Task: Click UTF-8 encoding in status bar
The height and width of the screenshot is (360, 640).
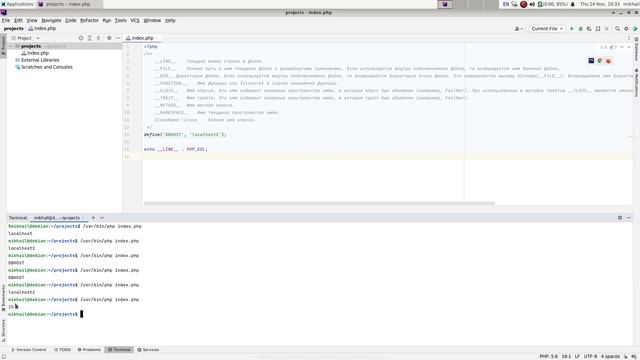Action: (x=590, y=356)
